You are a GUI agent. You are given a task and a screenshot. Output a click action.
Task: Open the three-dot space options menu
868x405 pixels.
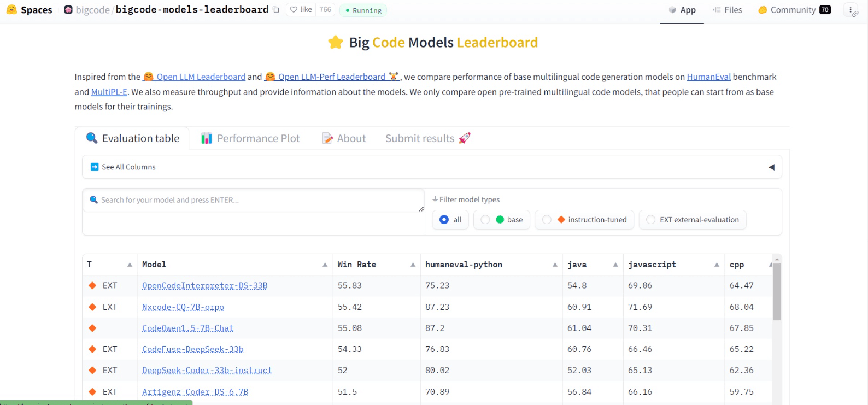click(x=852, y=10)
